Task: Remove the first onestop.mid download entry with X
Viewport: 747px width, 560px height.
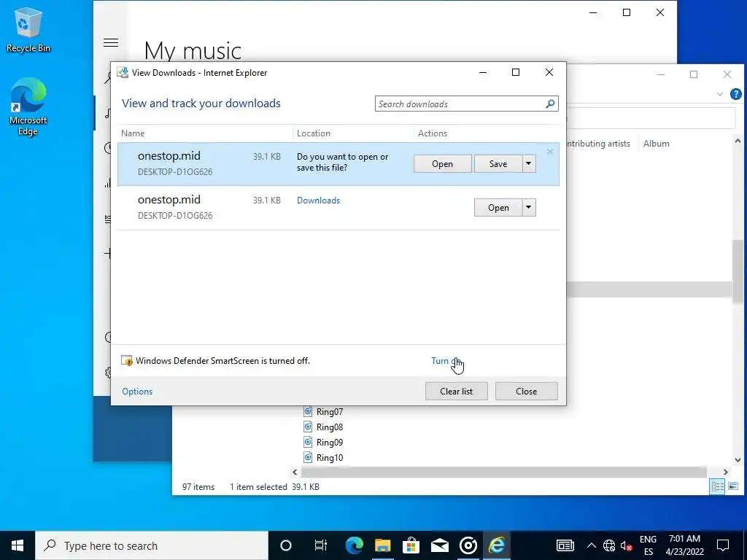Action: point(550,152)
